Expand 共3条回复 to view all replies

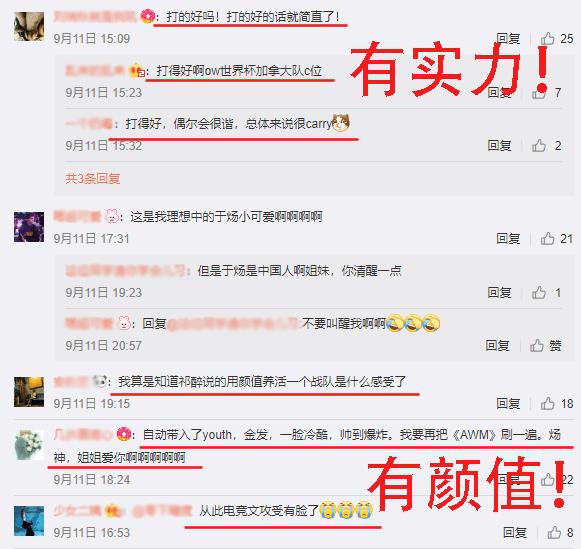[x=93, y=179]
